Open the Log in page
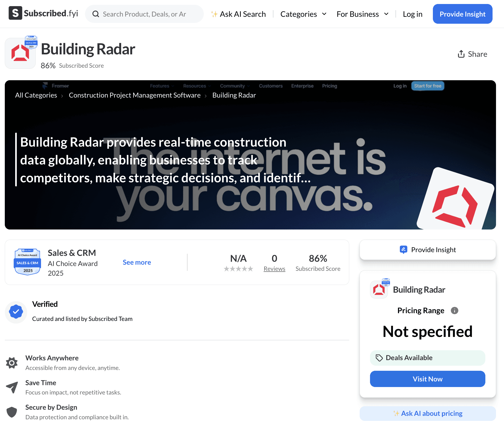 pos(413,14)
